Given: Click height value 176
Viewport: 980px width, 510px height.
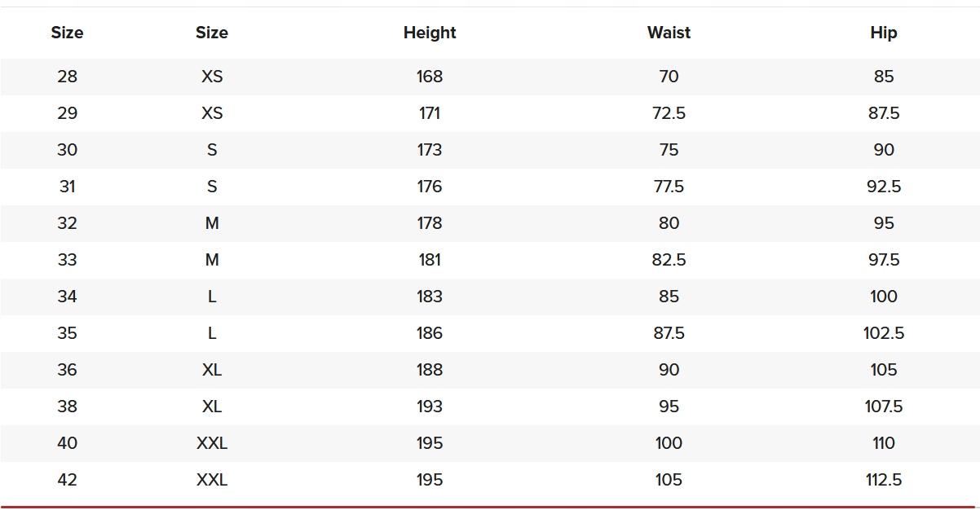Looking at the screenshot, I should pyautogui.click(x=430, y=187).
